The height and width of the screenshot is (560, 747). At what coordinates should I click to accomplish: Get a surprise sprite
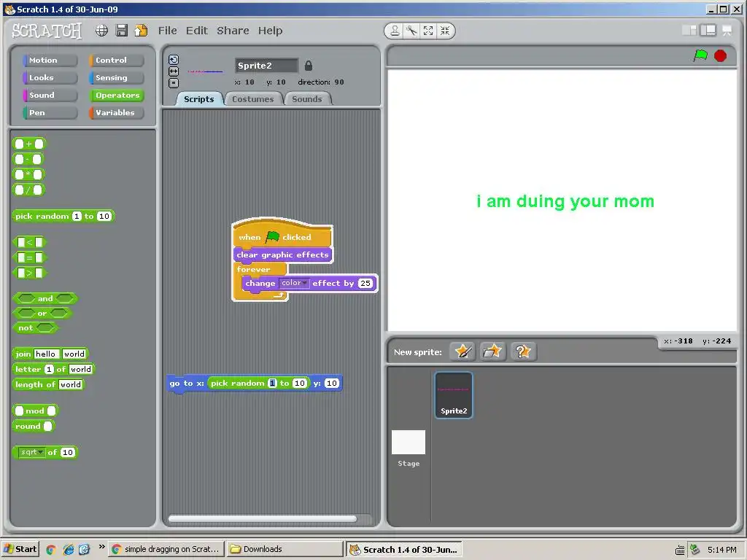coord(523,352)
